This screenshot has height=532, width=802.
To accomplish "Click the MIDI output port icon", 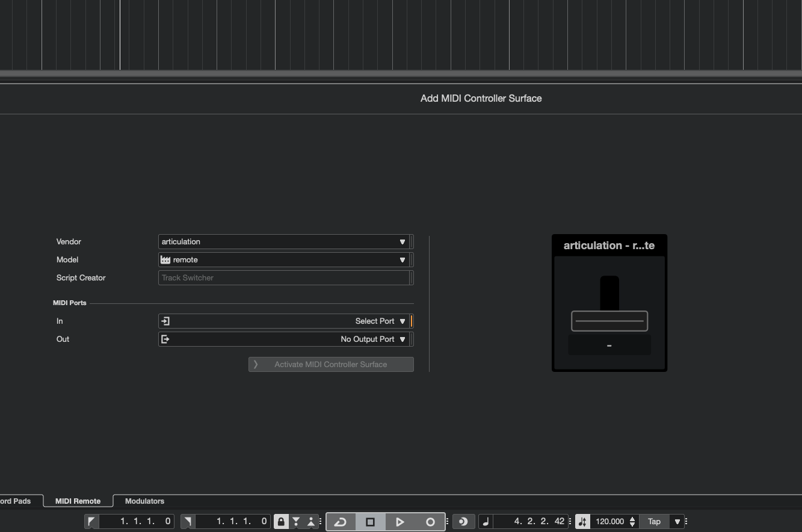I will (x=165, y=339).
